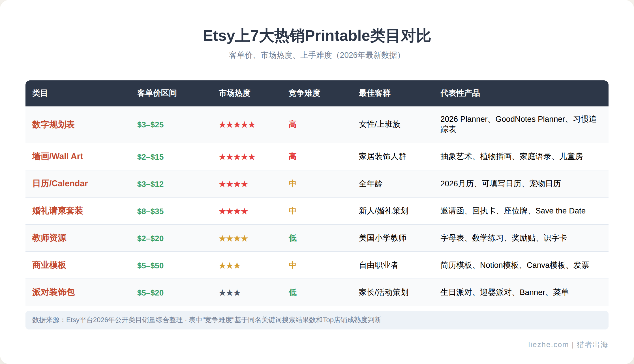Image resolution: width=634 pixels, height=364 pixels.
Task: Click the '类目' column header
Action: click(x=40, y=93)
